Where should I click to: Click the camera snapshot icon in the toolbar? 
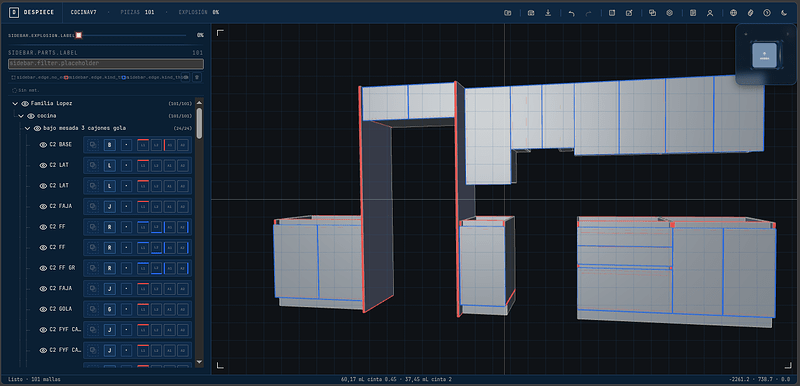[531, 13]
